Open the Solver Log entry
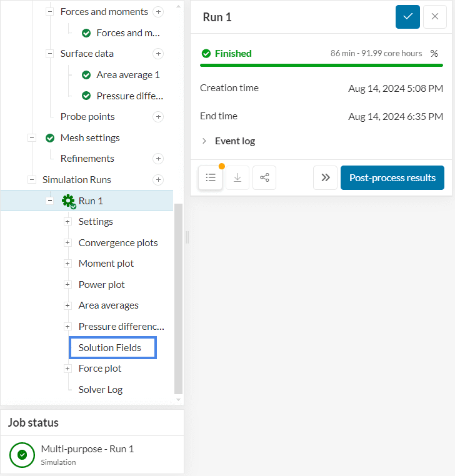This screenshot has height=476, width=455. click(x=100, y=390)
